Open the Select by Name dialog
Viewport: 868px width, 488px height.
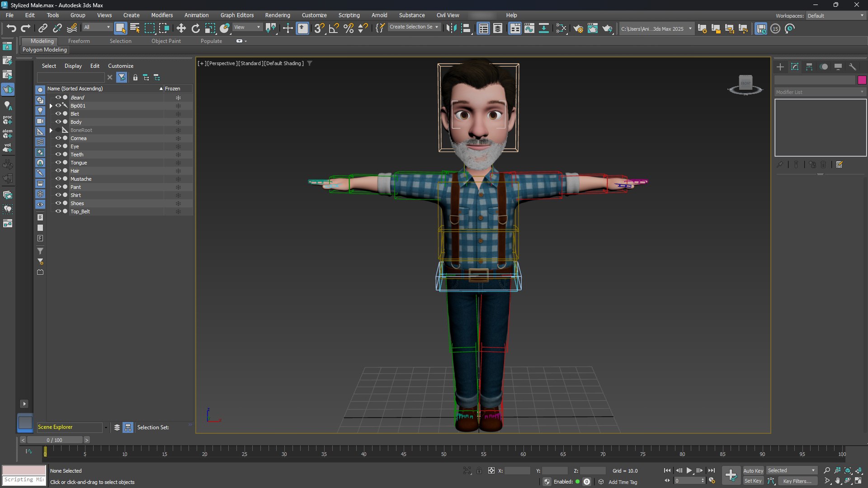click(135, 28)
